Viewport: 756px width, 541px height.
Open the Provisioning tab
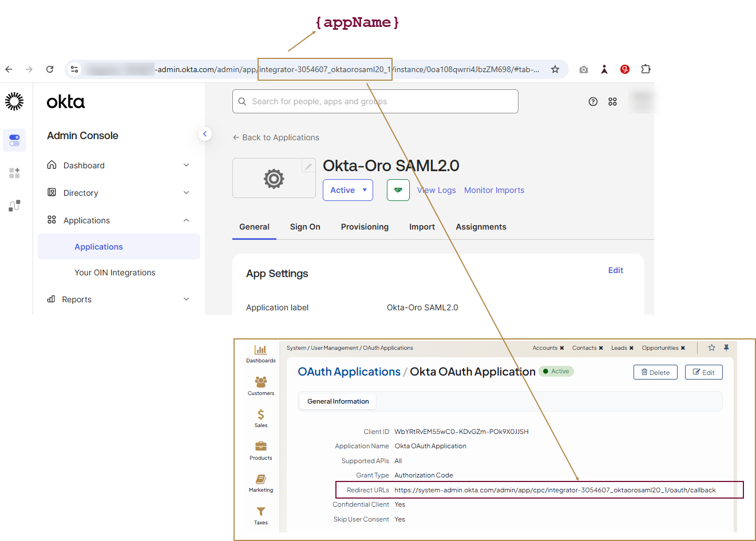coord(365,227)
